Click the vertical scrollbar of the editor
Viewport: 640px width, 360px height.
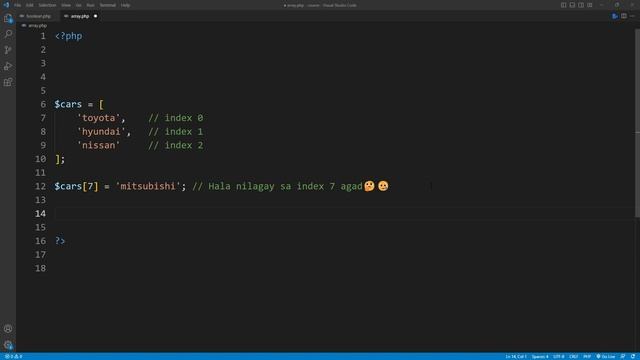637,122
